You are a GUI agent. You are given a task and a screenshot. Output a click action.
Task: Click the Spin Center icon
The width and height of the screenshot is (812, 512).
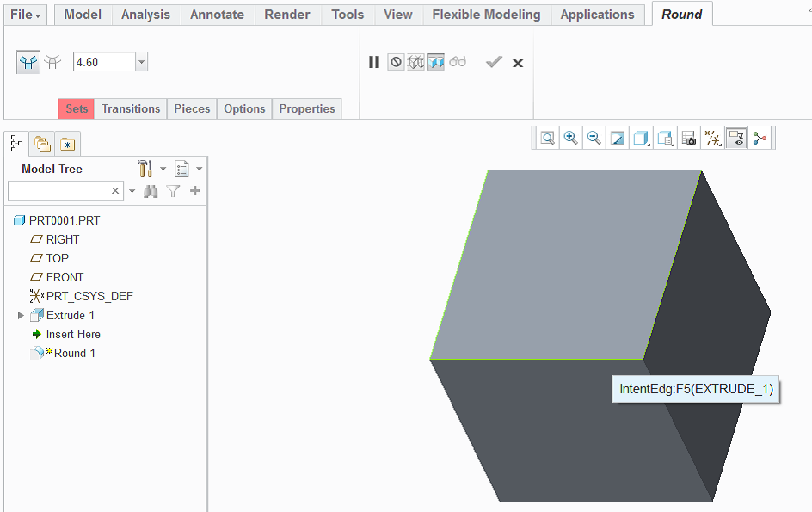pyautogui.click(x=760, y=138)
